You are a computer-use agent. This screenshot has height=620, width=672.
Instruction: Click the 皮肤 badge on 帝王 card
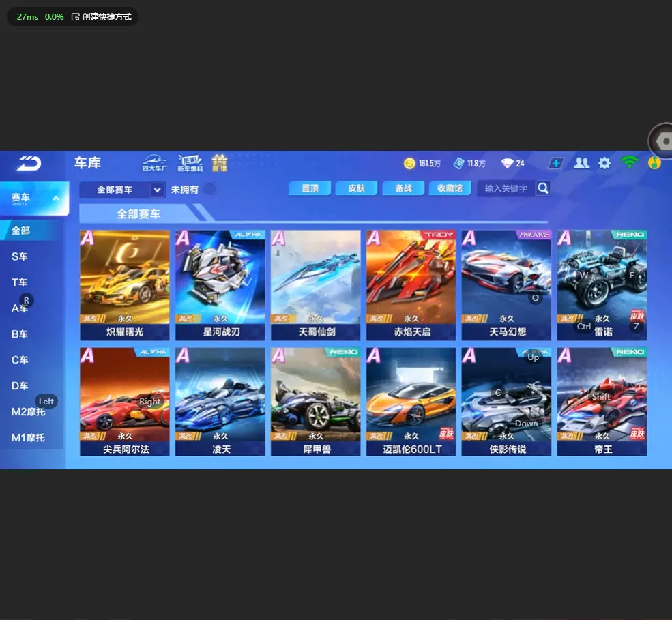click(637, 433)
